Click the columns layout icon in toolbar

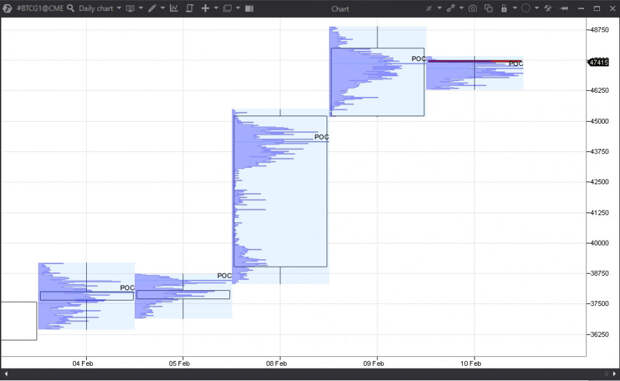(249, 8)
